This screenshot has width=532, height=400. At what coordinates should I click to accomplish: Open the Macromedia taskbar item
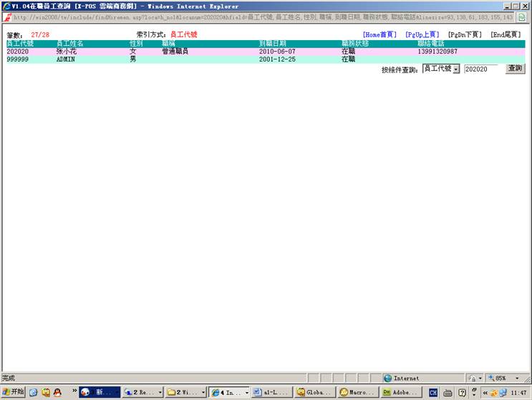(x=357, y=392)
